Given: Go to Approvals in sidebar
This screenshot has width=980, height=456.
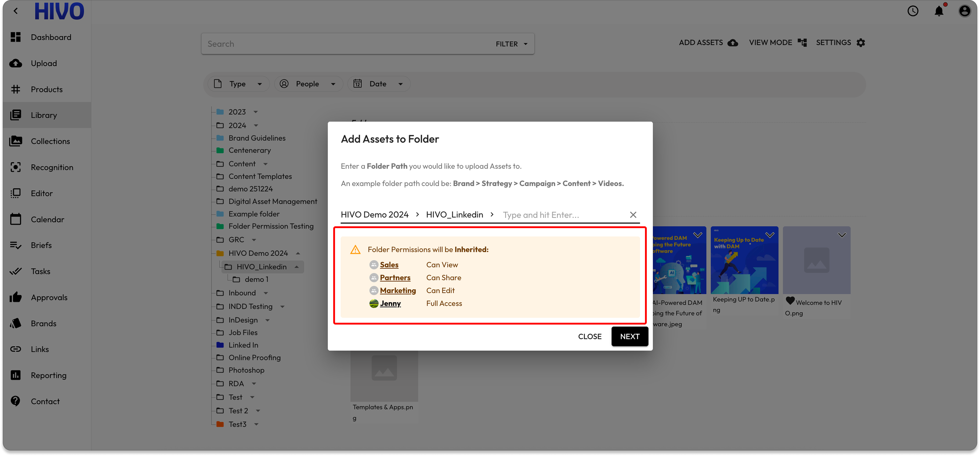Looking at the screenshot, I should tap(49, 297).
